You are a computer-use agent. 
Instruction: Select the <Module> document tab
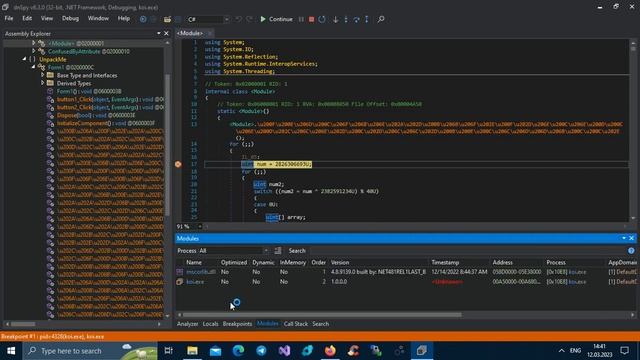coord(190,33)
